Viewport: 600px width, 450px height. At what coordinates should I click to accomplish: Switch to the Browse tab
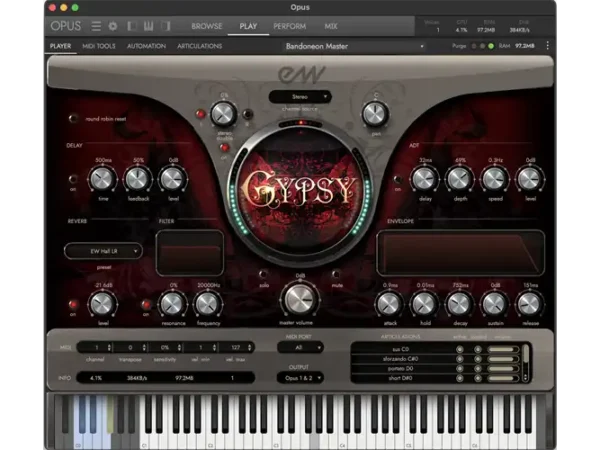pos(207,26)
